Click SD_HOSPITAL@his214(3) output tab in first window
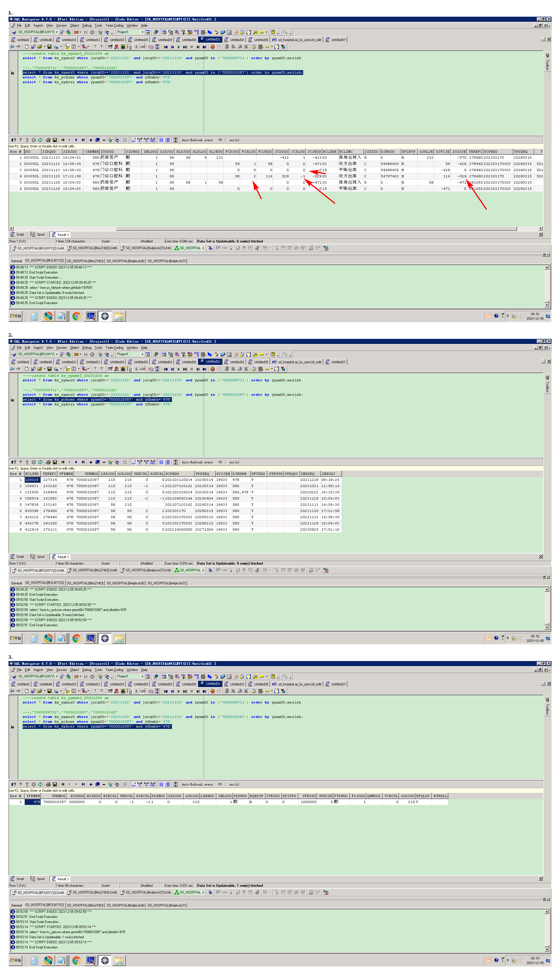 pos(85,261)
